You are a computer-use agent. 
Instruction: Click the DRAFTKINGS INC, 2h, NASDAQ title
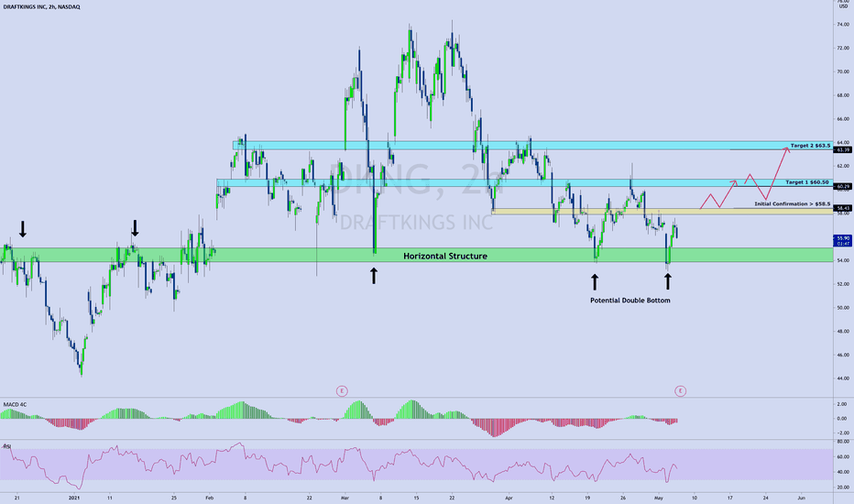click(41, 6)
